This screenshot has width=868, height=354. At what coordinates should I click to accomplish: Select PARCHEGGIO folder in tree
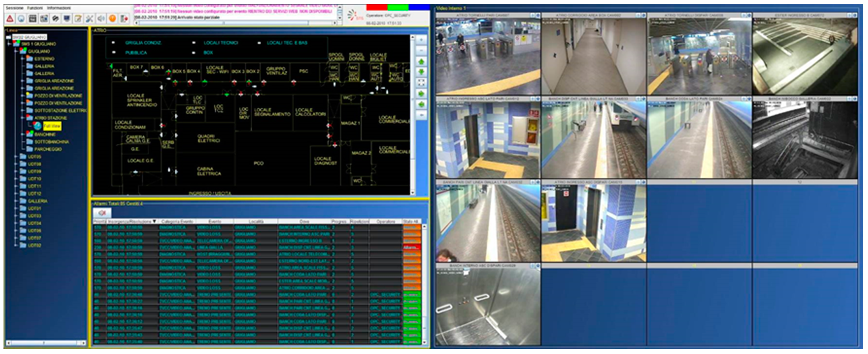[x=48, y=149]
